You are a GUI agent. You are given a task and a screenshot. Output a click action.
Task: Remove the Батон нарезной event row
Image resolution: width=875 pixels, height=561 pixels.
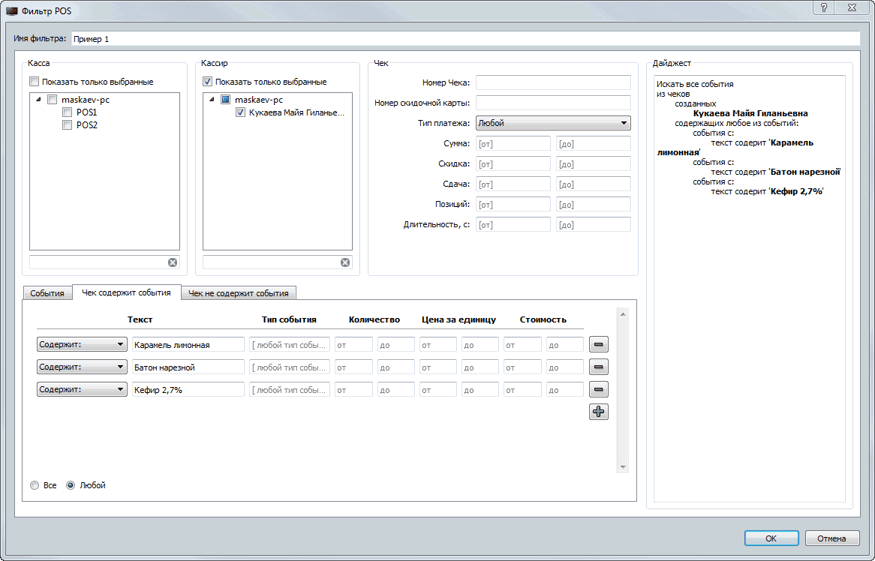598,368
